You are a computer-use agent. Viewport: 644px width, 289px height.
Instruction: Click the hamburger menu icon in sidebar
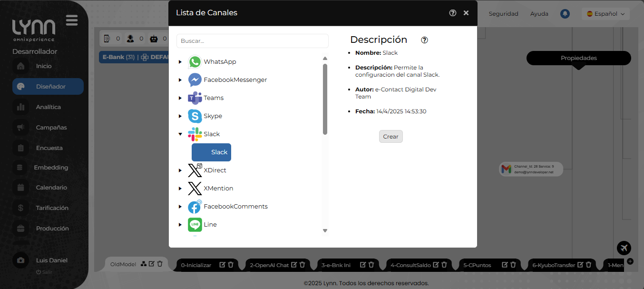click(x=72, y=20)
